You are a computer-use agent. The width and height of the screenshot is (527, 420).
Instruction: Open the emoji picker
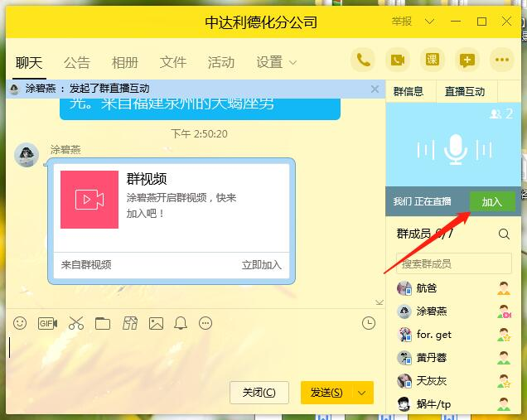click(x=20, y=323)
